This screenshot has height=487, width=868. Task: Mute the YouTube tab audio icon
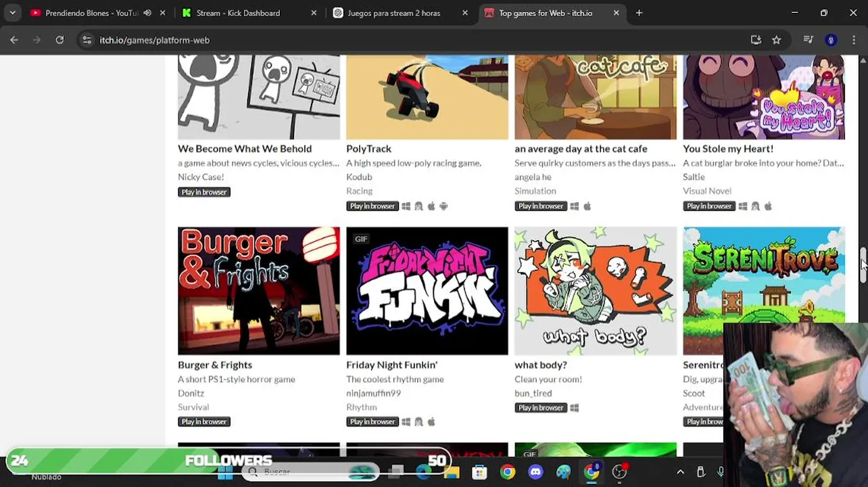tap(147, 13)
